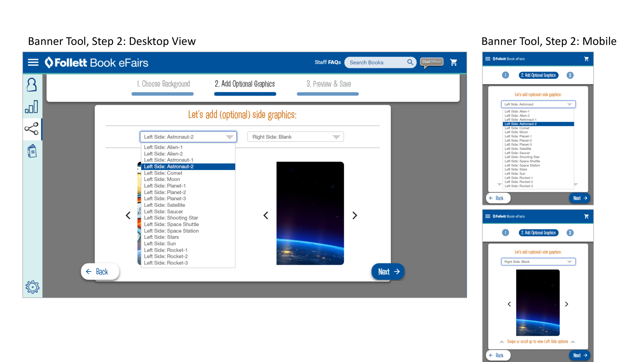
Task: Open hamburger menu in bottom mobile view
Action: coord(488,216)
